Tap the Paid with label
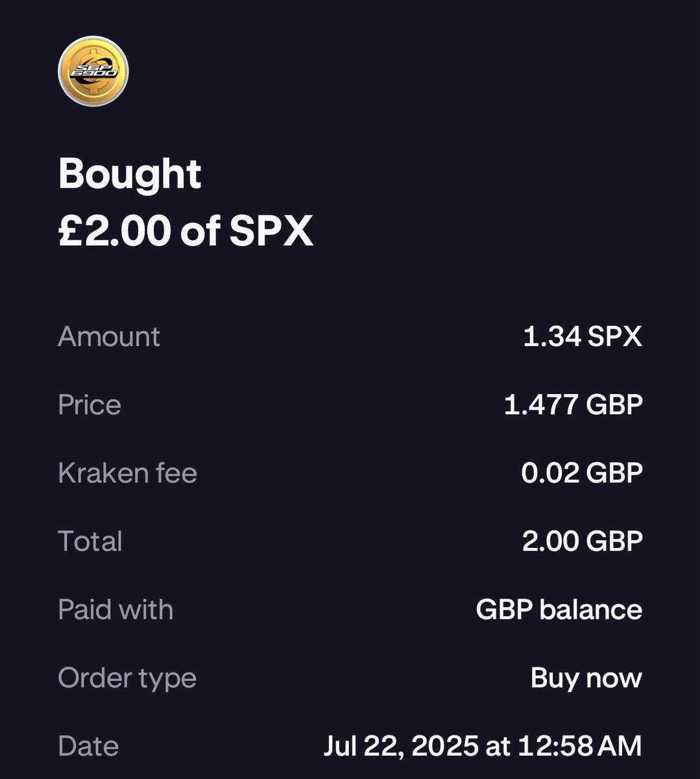 [x=115, y=610]
